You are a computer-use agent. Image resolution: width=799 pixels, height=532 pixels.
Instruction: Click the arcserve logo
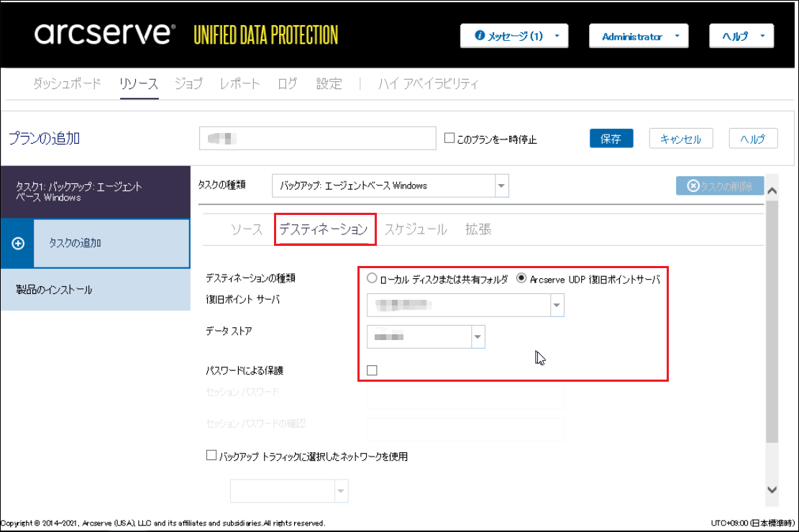(x=105, y=34)
